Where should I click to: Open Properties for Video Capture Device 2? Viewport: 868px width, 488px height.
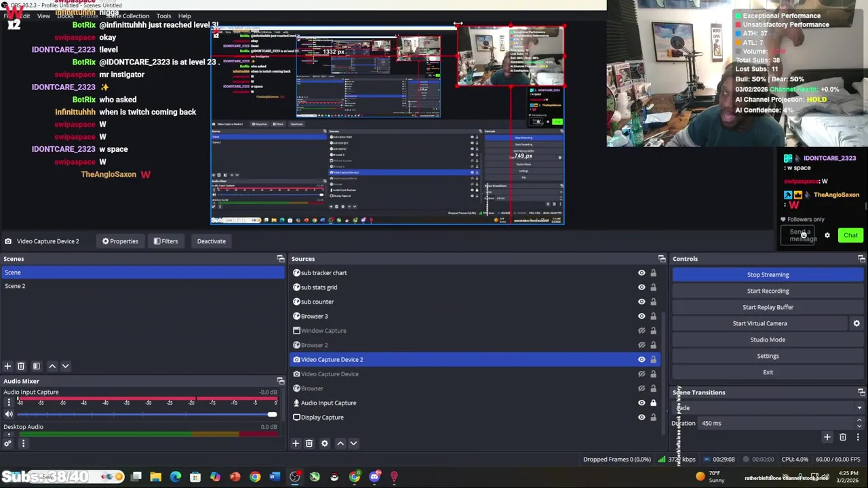pyautogui.click(x=120, y=241)
